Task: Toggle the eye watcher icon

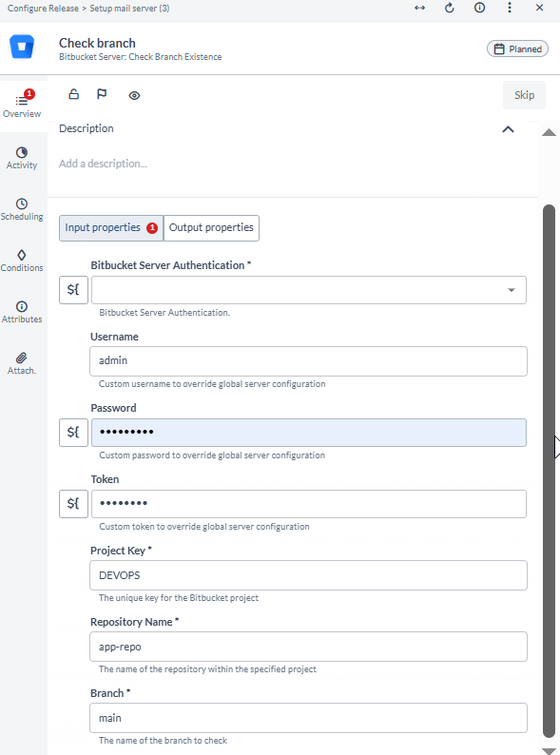Action: point(134,95)
